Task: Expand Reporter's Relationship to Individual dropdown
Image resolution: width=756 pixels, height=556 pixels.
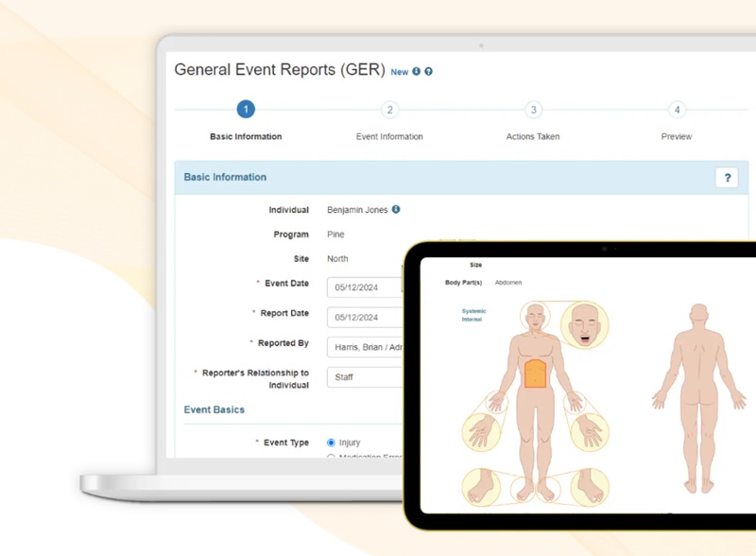Action: pos(365,377)
